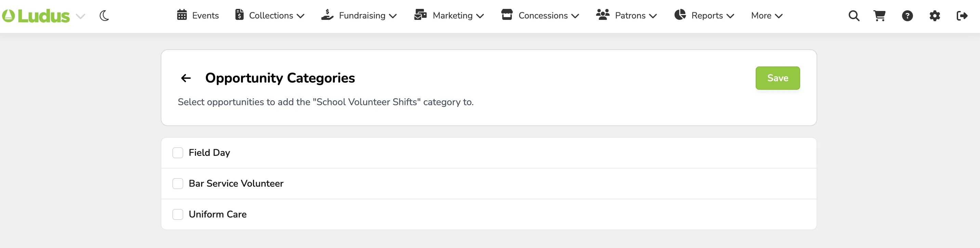Open the search magnifier icon
The image size is (980, 248).
pyautogui.click(x=854, y=16)
